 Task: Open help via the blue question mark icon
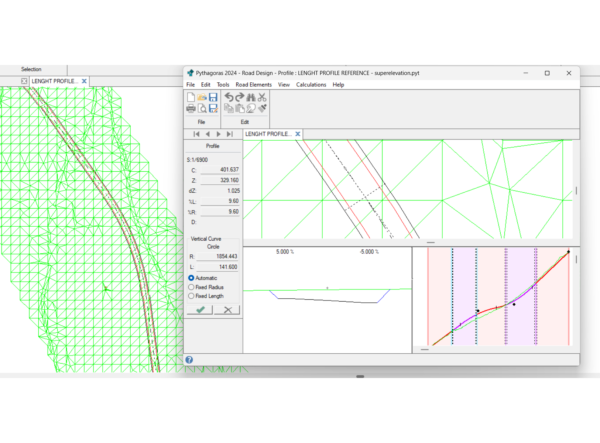pyautogui.click(x=189, y=360)
